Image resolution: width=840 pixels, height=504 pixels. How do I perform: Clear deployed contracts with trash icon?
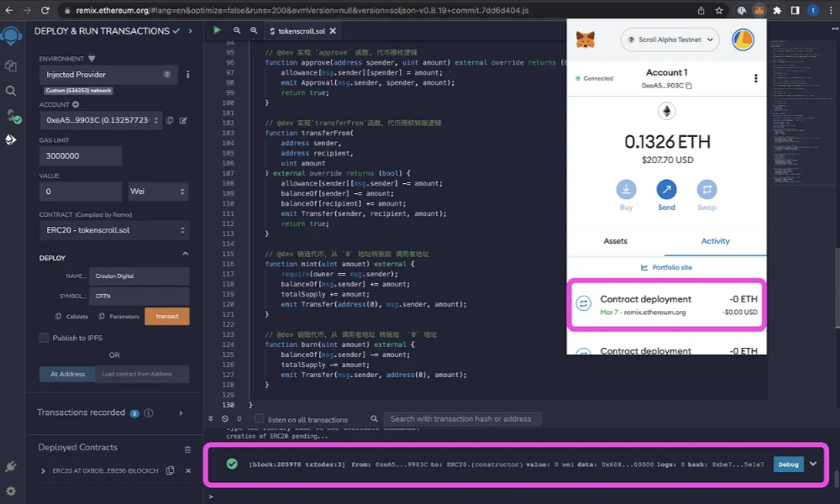click(x=187, y=449)
